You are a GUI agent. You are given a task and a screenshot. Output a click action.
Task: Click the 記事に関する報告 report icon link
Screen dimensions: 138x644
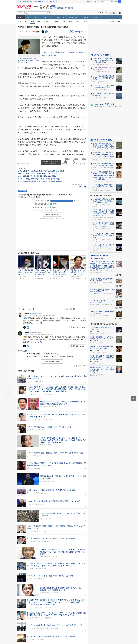[24, 164]
